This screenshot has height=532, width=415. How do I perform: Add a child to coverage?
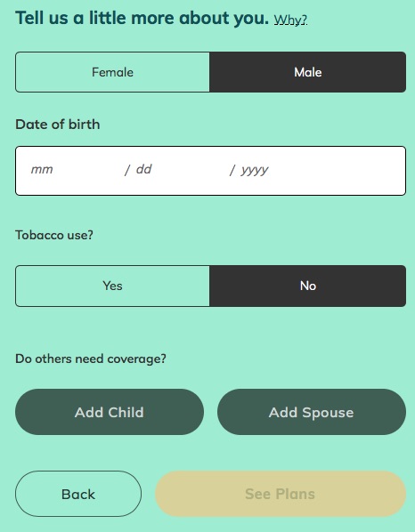click(110, 412)
